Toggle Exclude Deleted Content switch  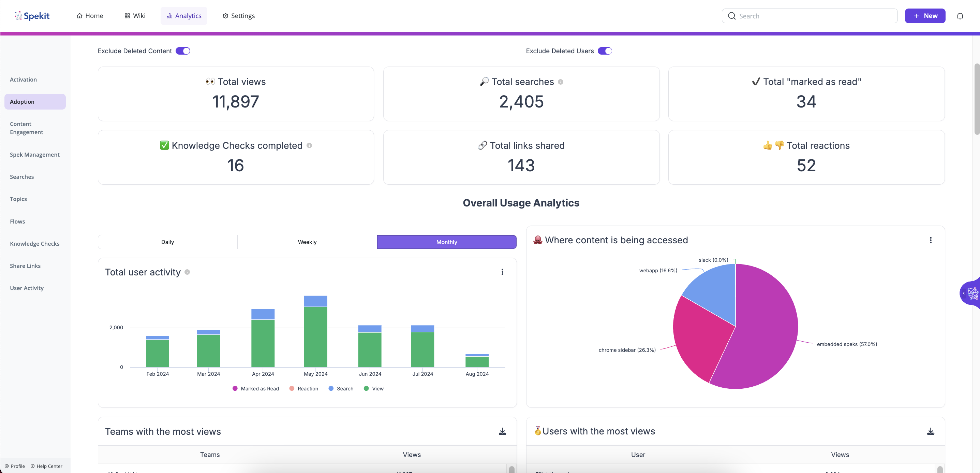183,51
